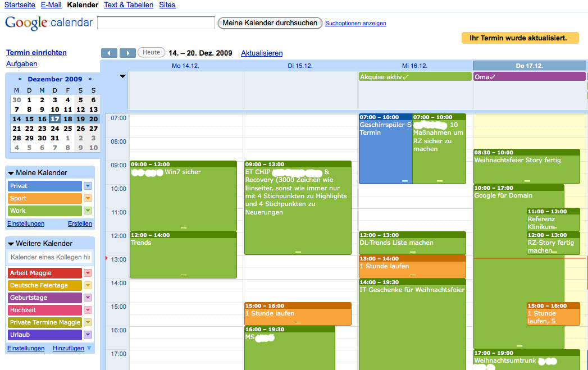588x370 pixels.
Task: Open the purple Oma all-day event
Action: point(528,77)
